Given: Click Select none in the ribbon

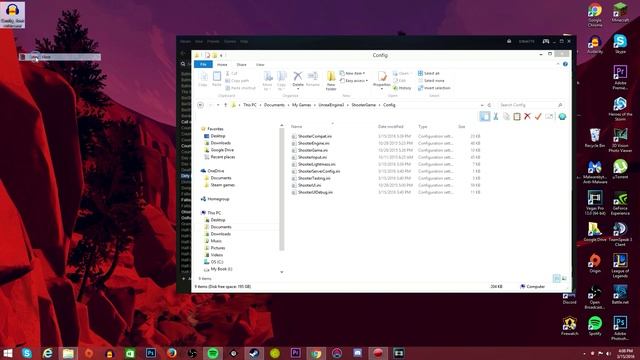Looking at the screenshot, I should click(x=431, y=81).
